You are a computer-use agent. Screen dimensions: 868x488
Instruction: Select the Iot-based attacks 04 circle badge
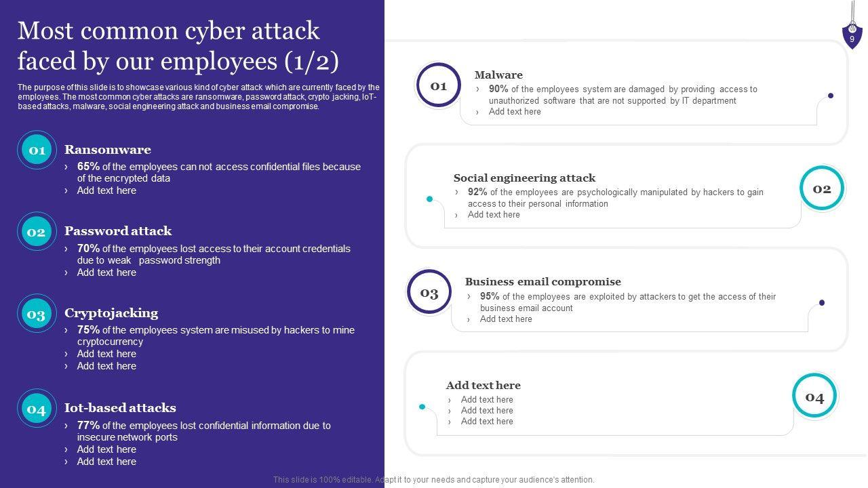pyautogui.click(x=36, y=409)
